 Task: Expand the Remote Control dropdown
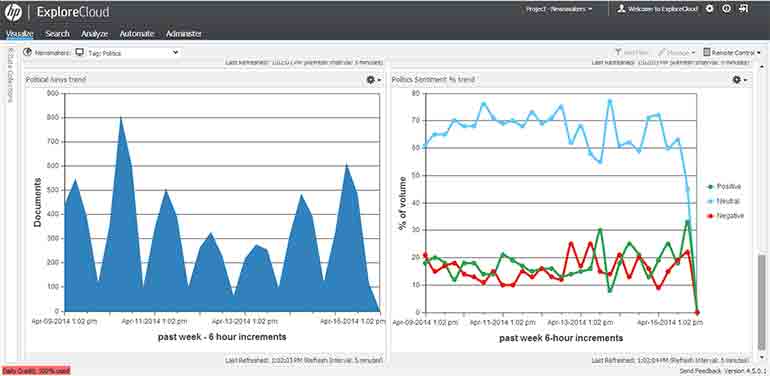pos(732,53)
